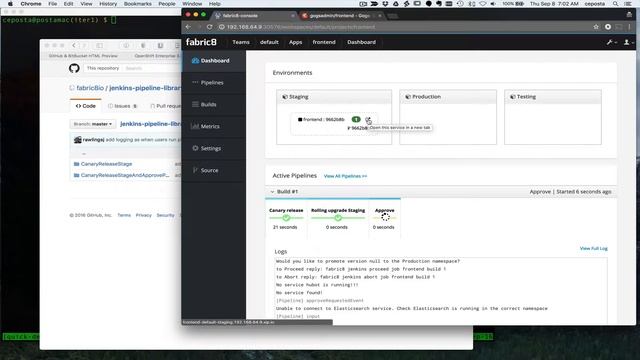Open the frontend : 9662b8b deployment link

(324, 120)
